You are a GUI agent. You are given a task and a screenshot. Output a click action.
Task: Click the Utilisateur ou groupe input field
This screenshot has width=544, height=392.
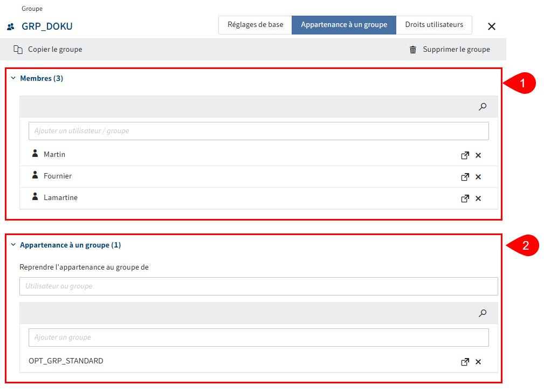pos(259,286)
